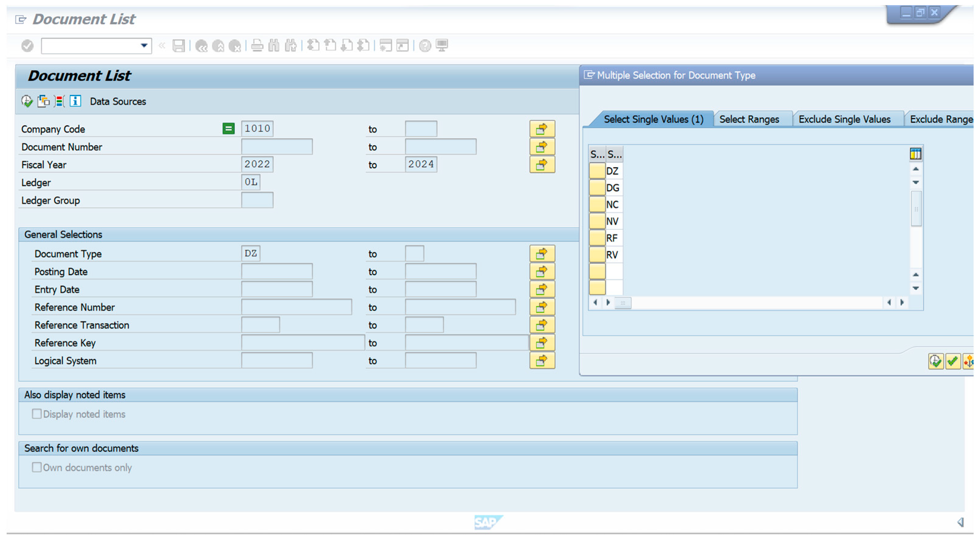
Task: Click the vertical scrollbar handle in values table
Action: tap(916, 209)
